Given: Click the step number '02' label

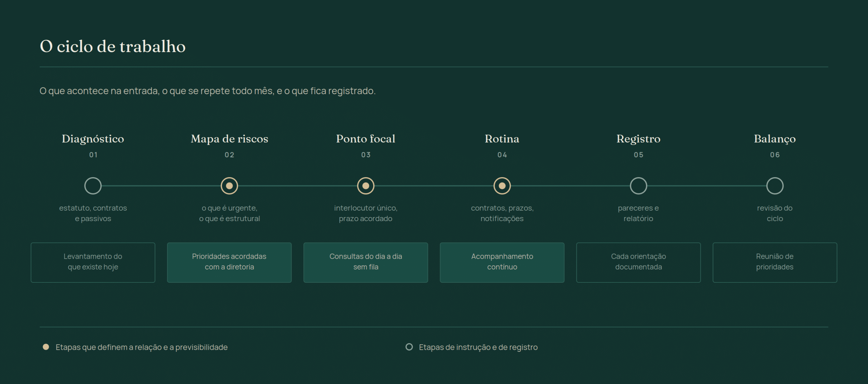Looking at the screenshot, I should (229, 155).
